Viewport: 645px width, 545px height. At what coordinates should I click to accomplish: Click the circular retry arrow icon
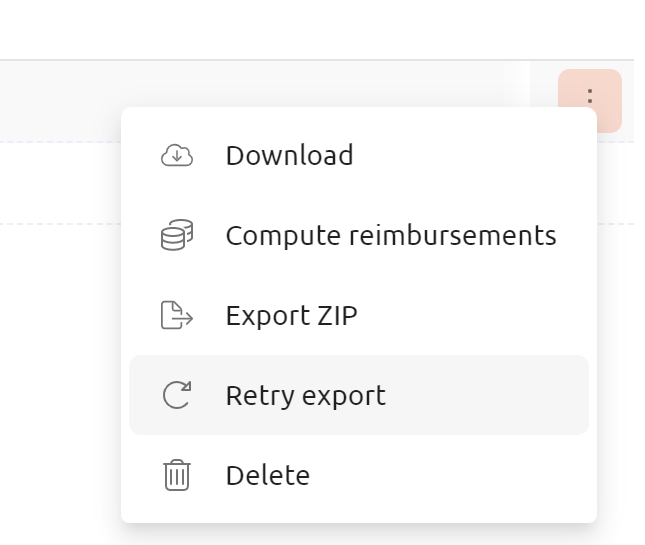pyautogui.click(x=176, y=395)
